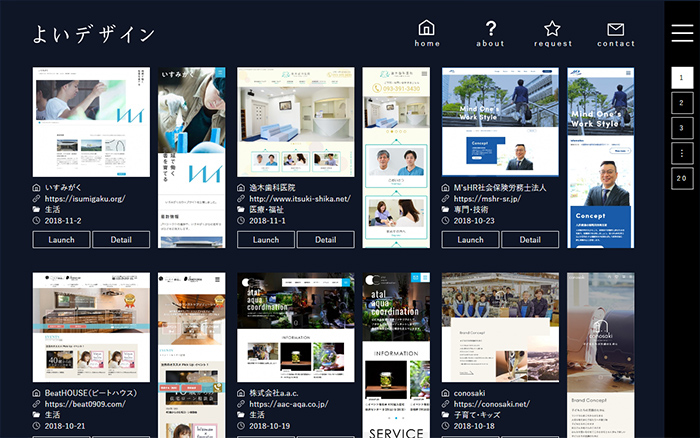Open Detail for いすみがく

(121, 240)
